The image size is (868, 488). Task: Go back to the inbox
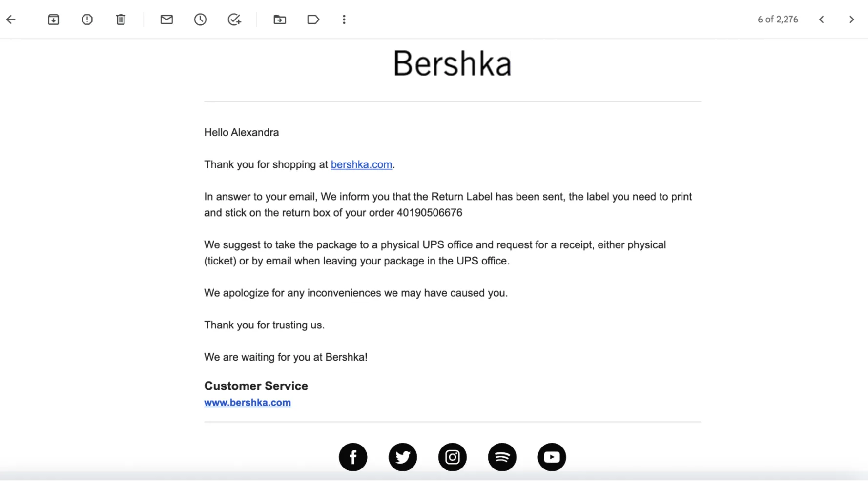[x=11, y=20]
